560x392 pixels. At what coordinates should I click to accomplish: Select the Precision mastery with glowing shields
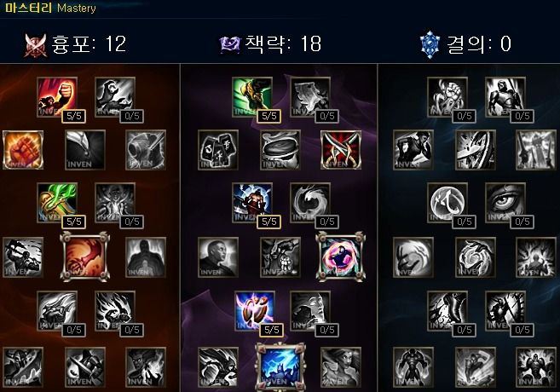pyautogui.click(x=255, y=310)
